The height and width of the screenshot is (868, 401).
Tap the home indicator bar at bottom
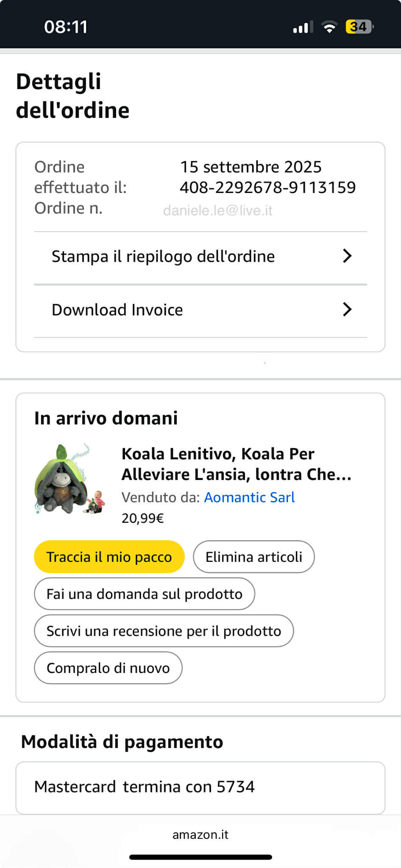click(x=200, y=857)
